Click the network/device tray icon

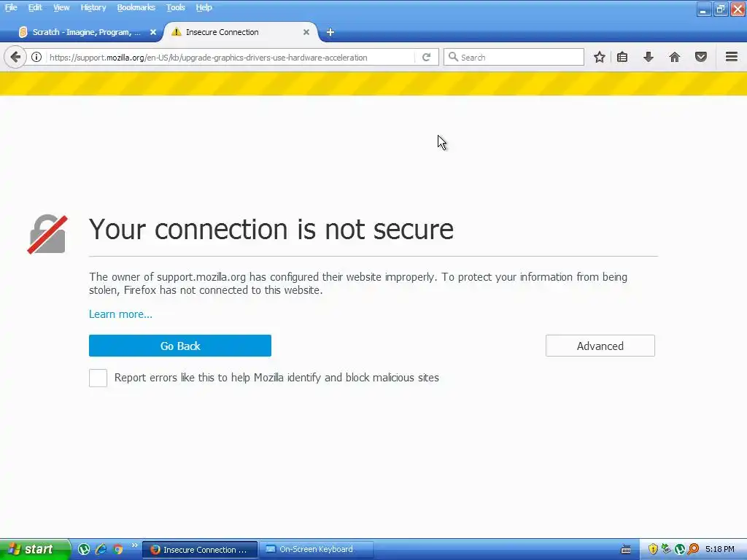pyautogui.click(x=666, y=549)
